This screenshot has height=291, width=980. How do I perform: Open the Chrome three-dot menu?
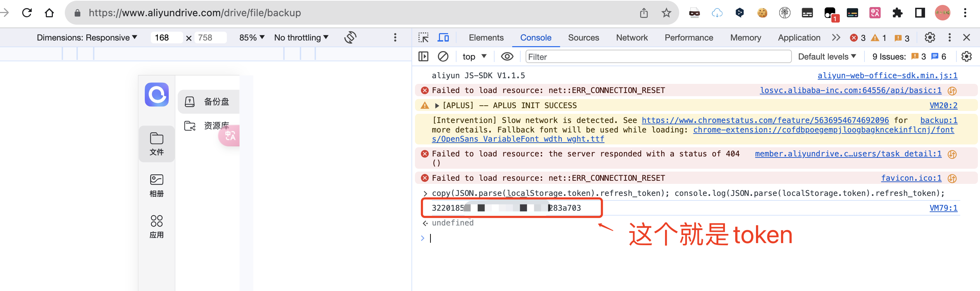965,13
